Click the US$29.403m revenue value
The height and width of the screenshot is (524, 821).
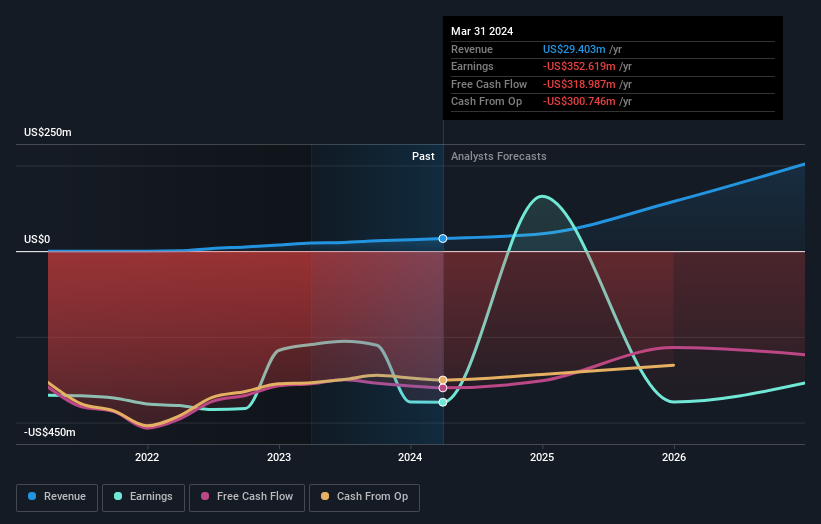pyautogui.click(x=574, y=49)
